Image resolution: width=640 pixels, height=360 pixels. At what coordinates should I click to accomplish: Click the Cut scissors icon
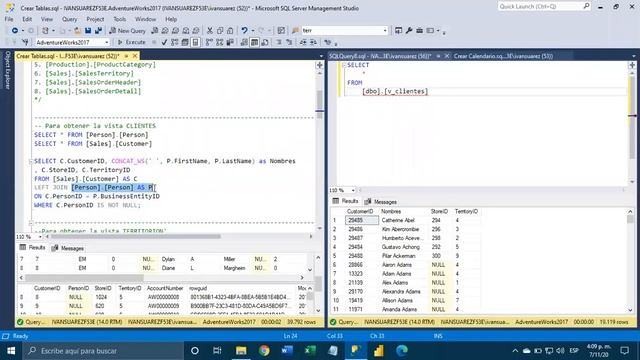[x=210, y=31]
